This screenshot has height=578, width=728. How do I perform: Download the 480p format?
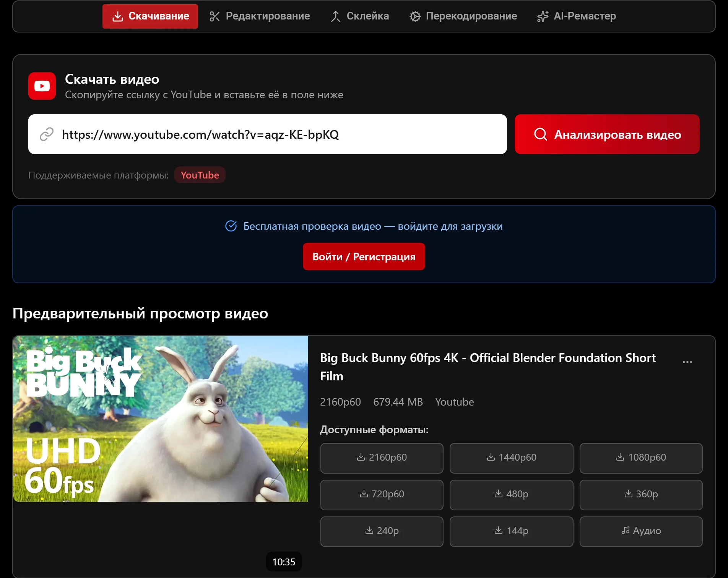pyautogui.click(x=512, y=495)
